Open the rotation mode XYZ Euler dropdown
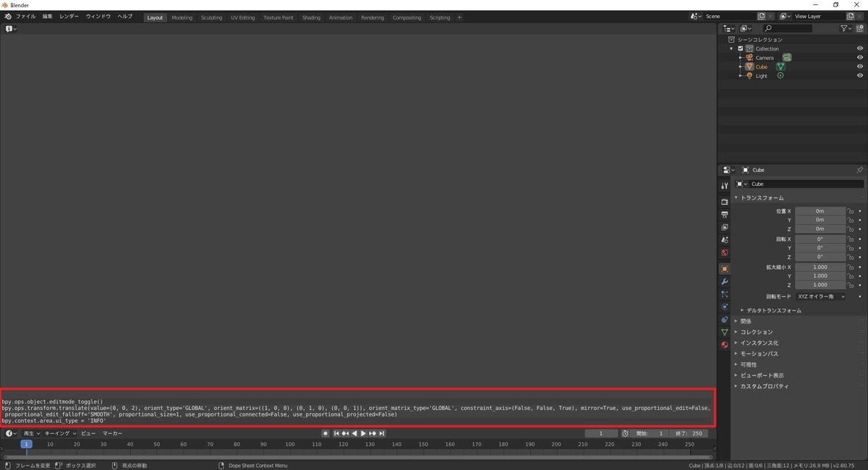 point(821,296)
